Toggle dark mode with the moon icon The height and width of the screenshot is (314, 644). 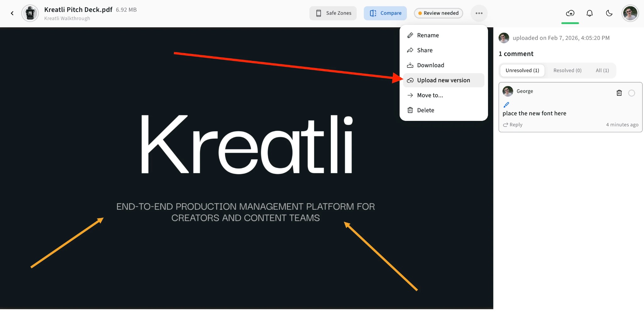[x=609, y=13]
